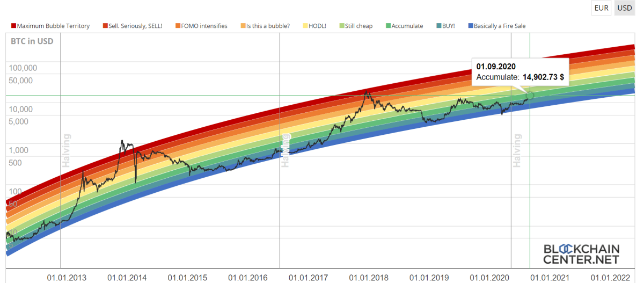
Task: Click the green data point marker on chart
Action: [530, 95]
